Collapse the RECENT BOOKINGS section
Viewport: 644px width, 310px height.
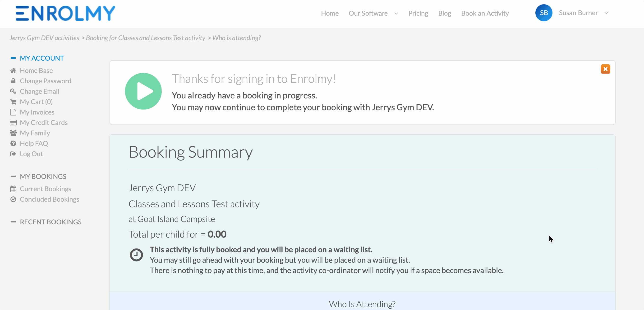tap(13, 222)
